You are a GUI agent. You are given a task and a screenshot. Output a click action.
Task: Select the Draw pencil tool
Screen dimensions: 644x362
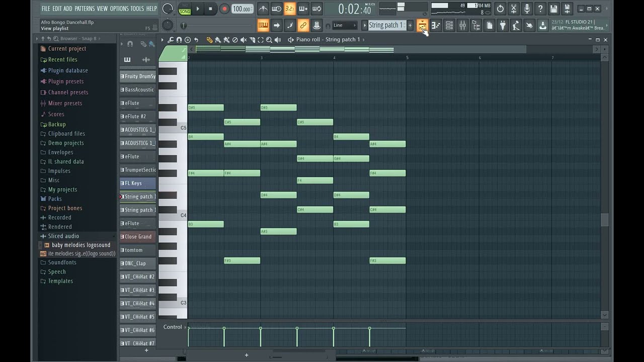[x=210, y=40]
